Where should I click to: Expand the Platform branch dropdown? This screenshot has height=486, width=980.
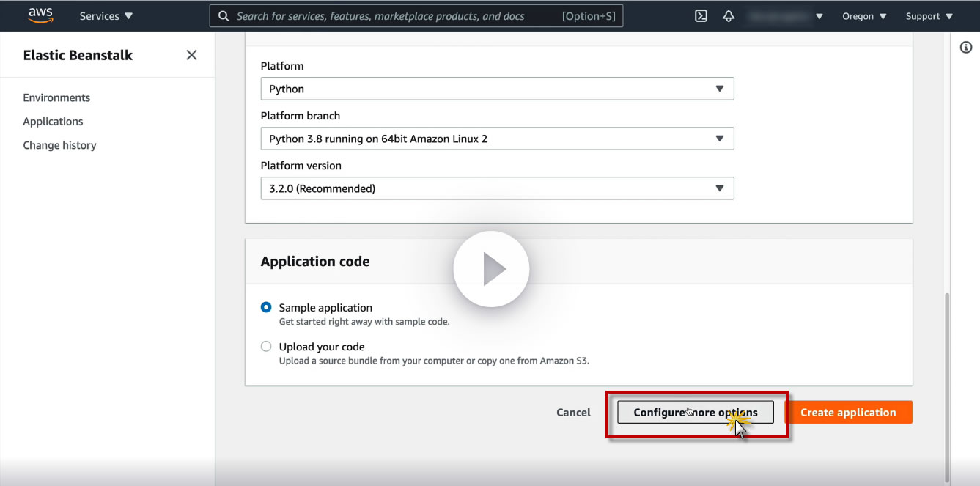497,139
